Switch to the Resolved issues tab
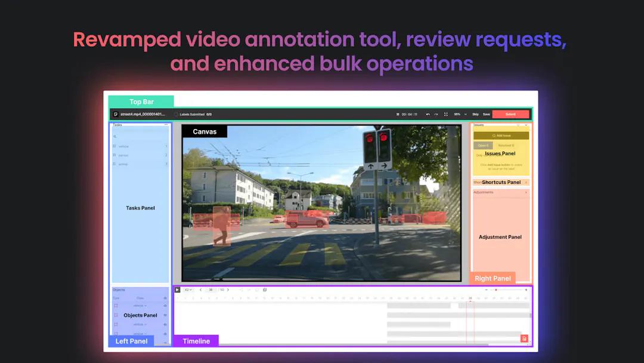 tap(506, 145)
